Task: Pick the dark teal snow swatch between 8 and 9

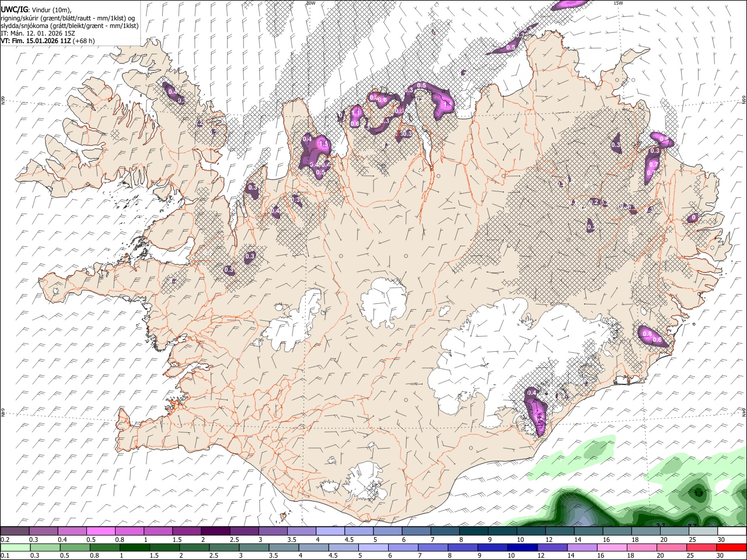Action: [x=473, y=531]
